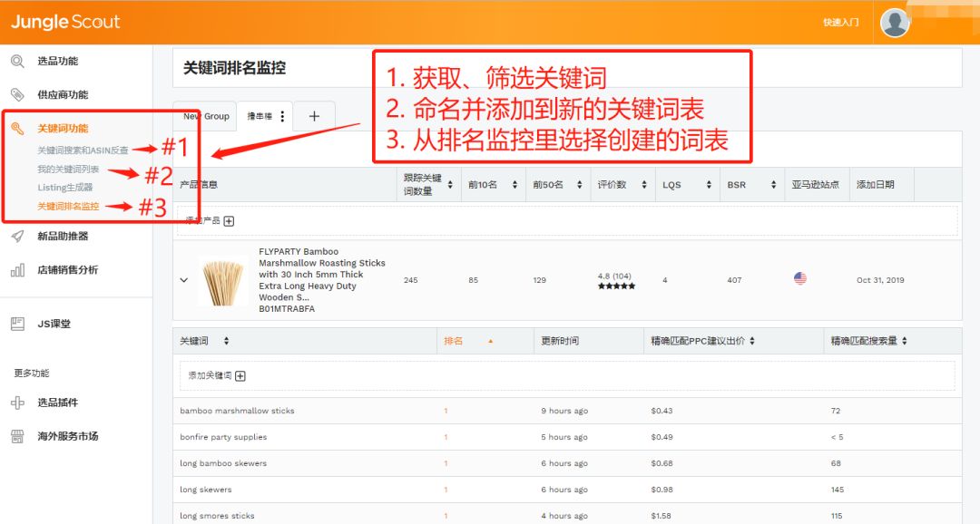980x524 pixels.
Task: Collapse the FLYPARTY product row chevron
Action: (x=184, y=280)
